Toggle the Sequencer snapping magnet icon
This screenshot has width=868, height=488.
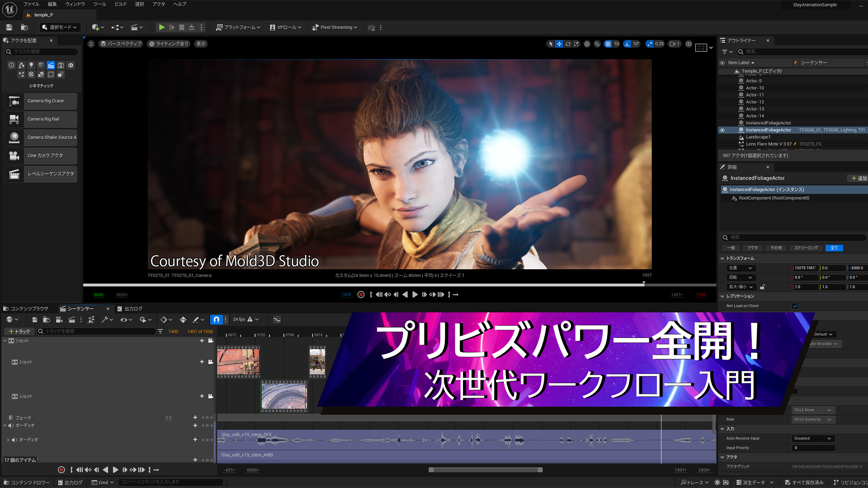tap(217, 319)
